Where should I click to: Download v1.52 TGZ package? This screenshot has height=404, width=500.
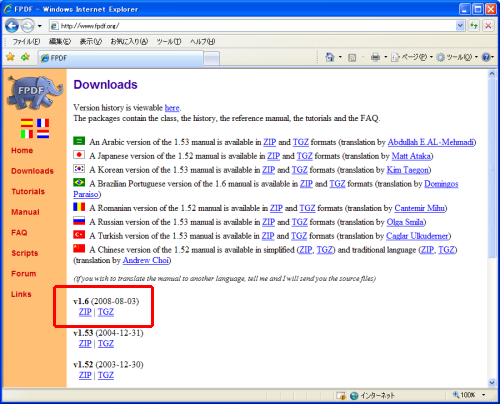click(x=106, y=375)
